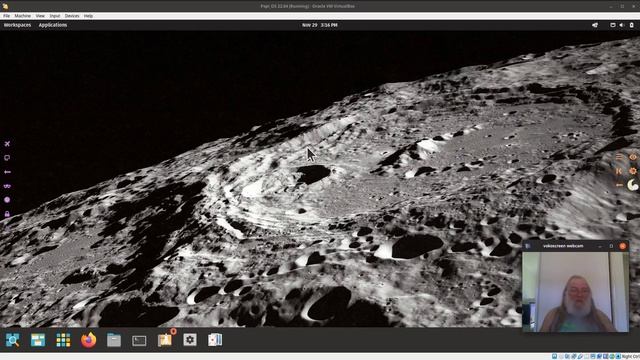Viewport: 640px width, 360px height.
Task: Click the white crescent moon icon on right edge
Action: pyautogui.click(x=633, y=185)
